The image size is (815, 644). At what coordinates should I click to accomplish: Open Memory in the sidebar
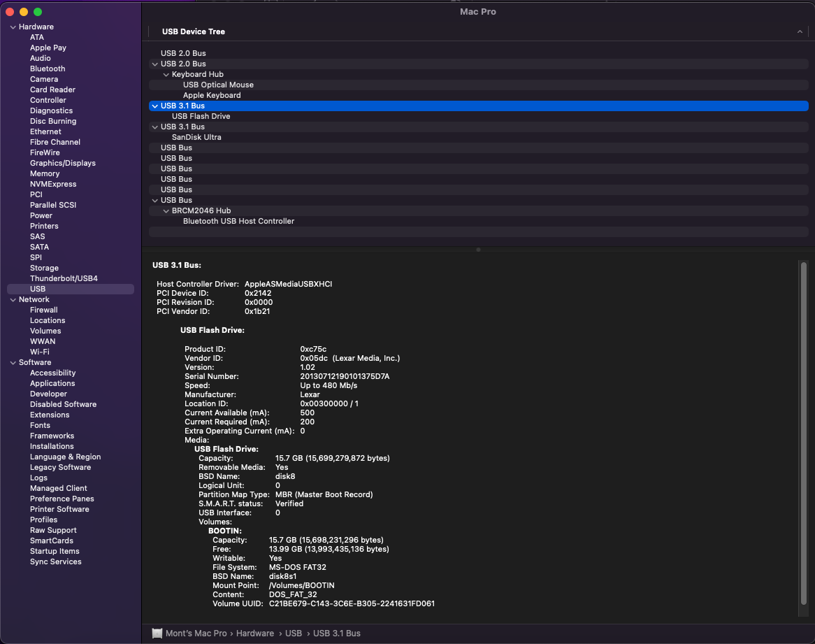click(45, 173)
